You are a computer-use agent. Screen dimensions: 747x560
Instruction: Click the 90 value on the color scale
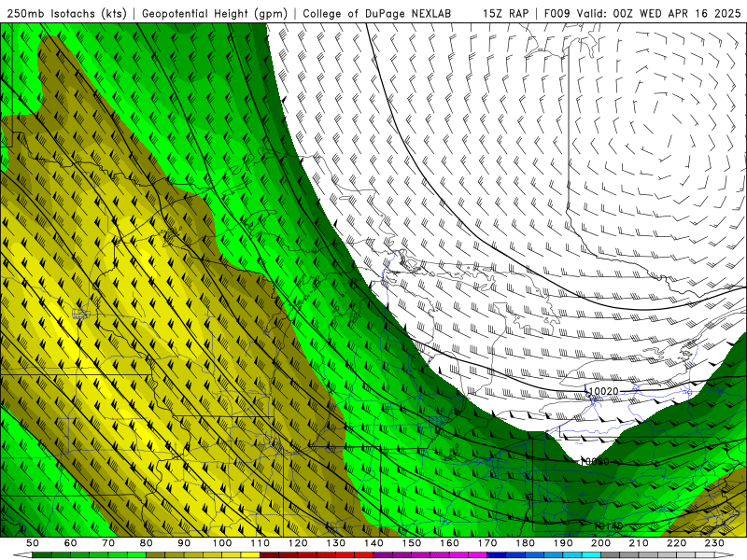pyautogui.click(x=184, y=543)
